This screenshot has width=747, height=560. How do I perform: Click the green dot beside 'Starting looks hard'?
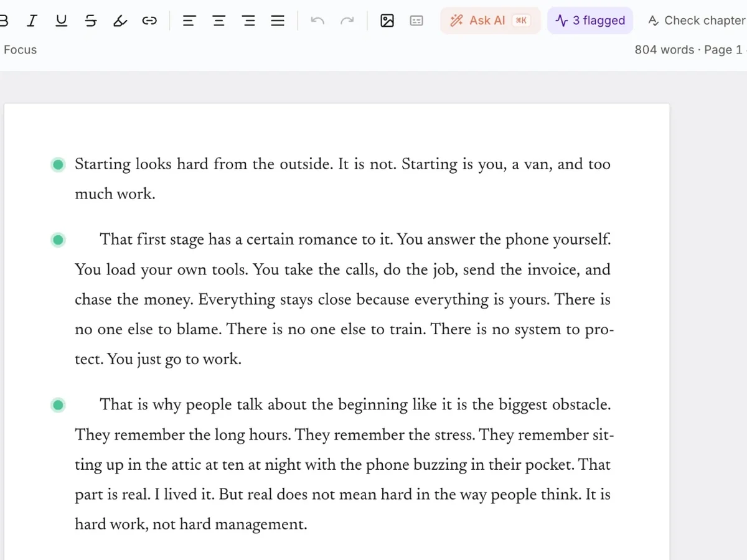coord(58,165)
